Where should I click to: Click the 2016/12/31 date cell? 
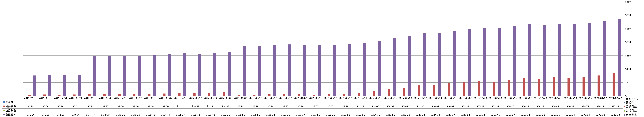[360, 98]
